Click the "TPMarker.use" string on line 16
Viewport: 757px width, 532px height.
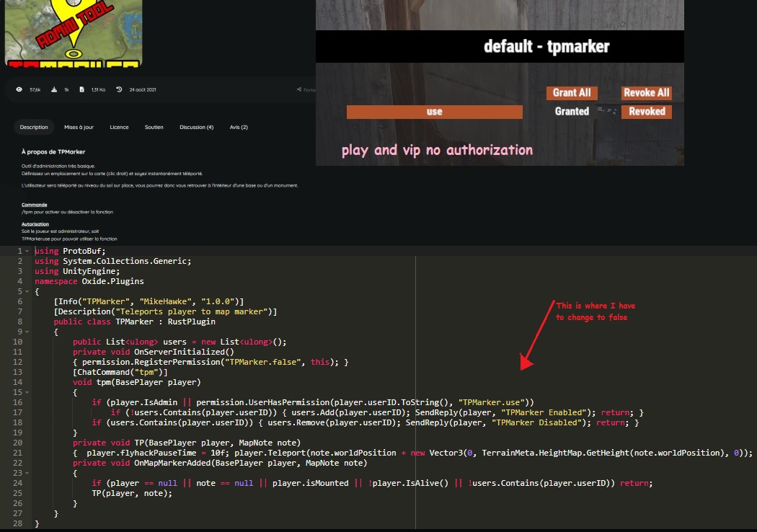492,403
